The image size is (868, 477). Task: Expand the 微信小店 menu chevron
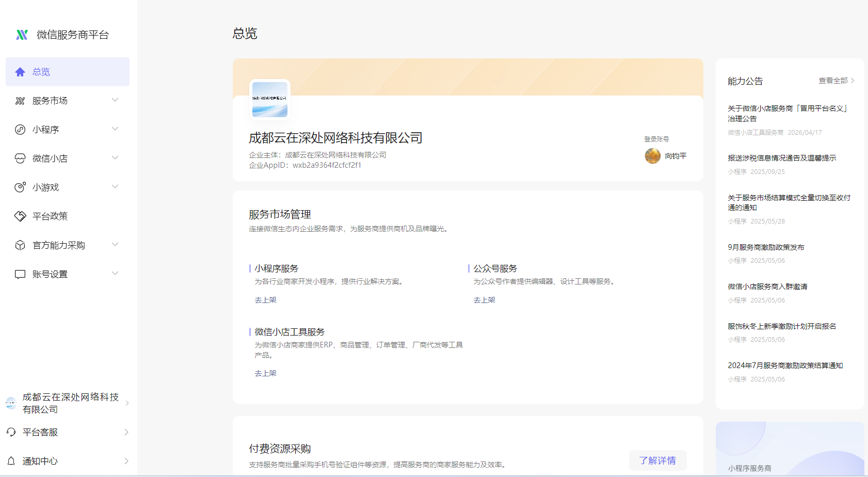[x=115, y=158]
